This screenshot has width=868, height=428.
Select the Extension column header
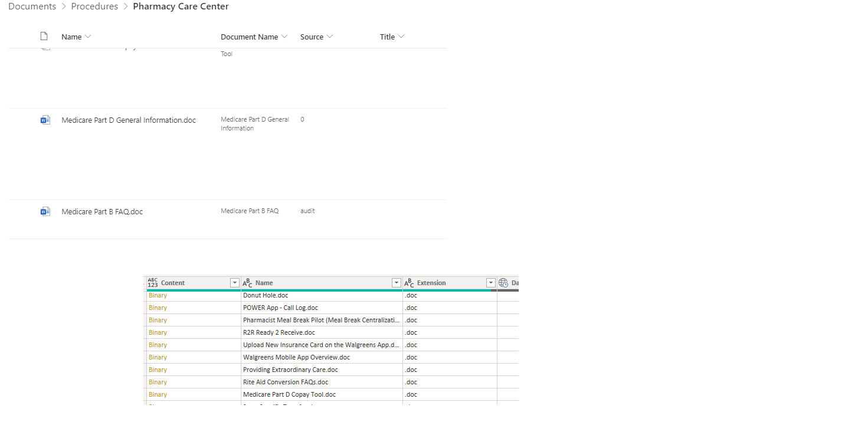pos(450,283)
